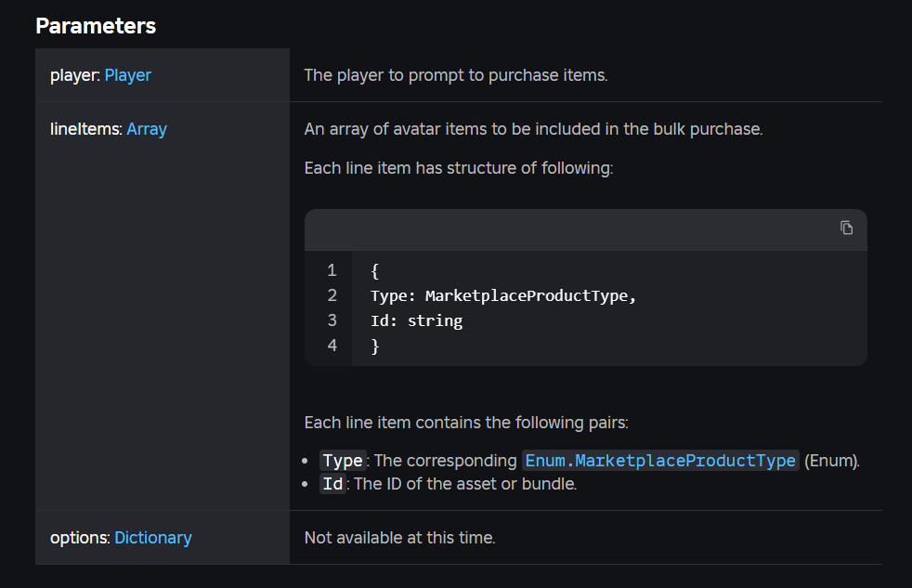
Task: Click the Not available description text
Action: (x=399, y=538)
